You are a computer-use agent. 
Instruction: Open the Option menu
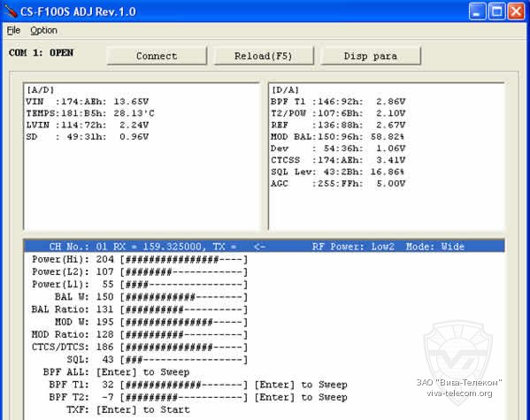[43, 30]
